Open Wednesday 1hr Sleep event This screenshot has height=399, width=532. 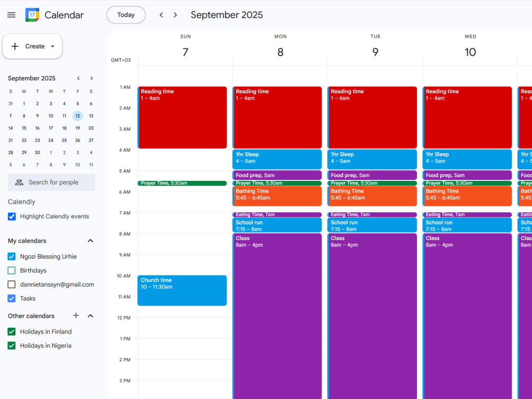467,159
